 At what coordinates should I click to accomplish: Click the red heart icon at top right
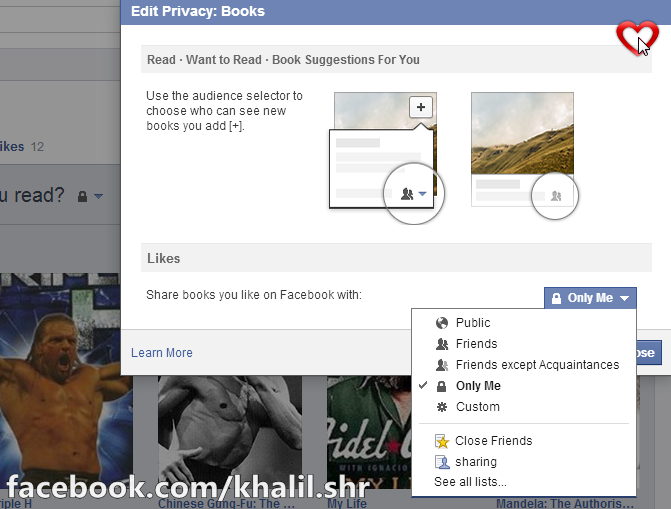(637, 37)
